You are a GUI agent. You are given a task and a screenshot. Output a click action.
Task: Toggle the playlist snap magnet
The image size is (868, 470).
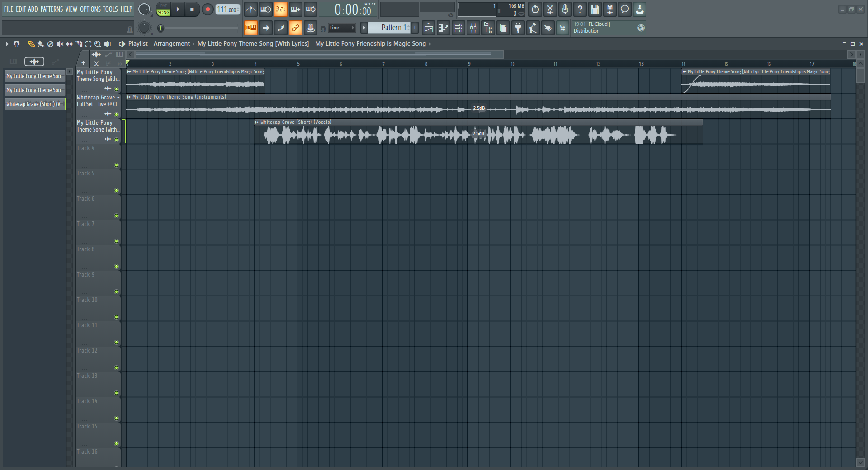[x=17, y=44]
